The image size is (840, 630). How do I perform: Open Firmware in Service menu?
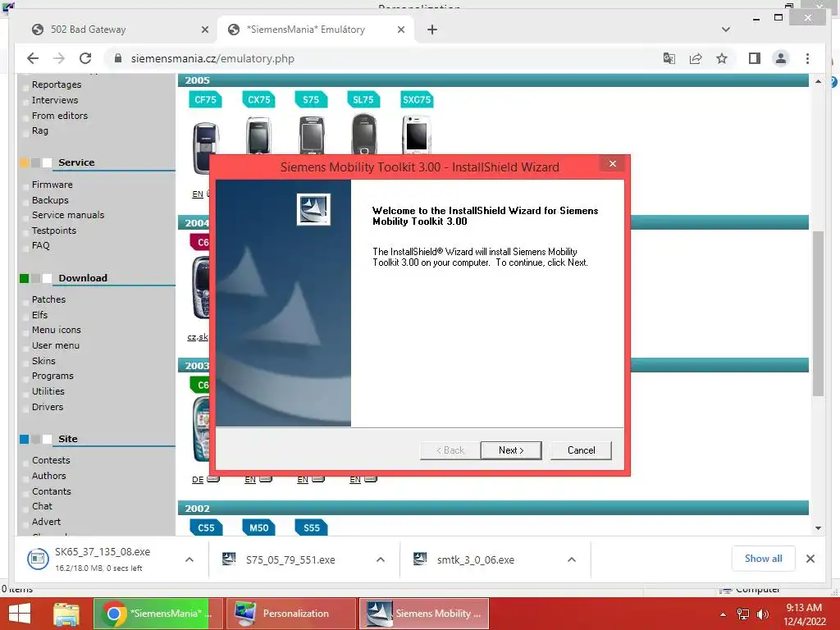pyautogui.click(x=52, y=185)
